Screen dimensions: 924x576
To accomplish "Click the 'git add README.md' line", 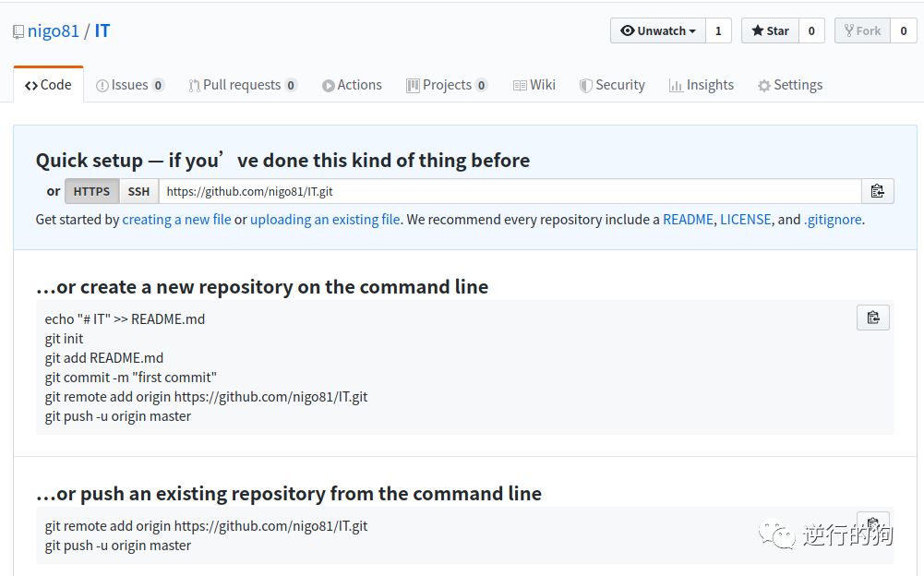I will click(104, 358).
